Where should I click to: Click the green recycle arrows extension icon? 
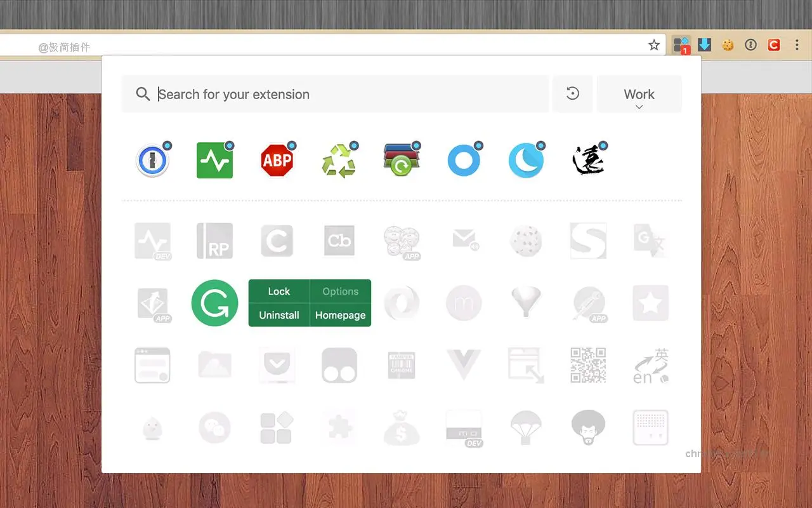point(339,161)
